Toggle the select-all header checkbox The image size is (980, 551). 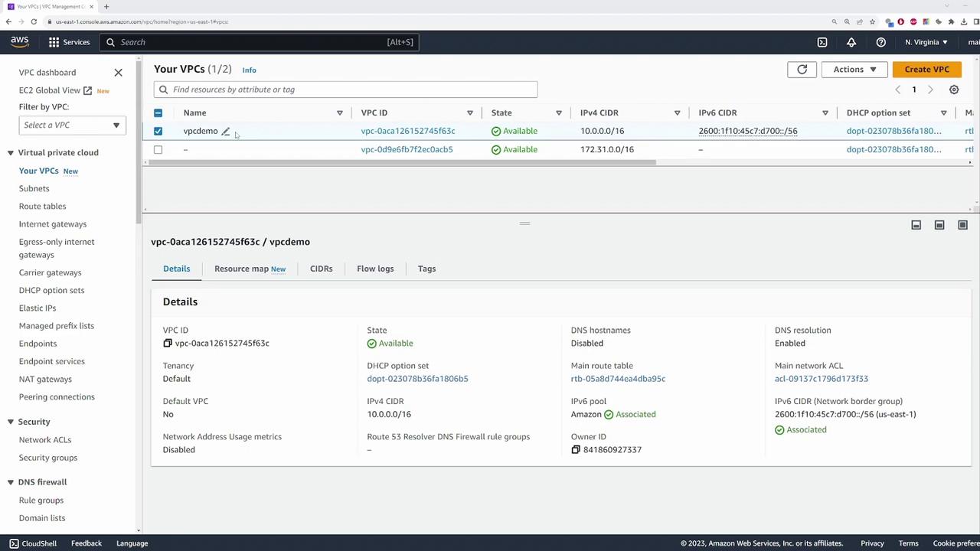(x=158, y=113)
